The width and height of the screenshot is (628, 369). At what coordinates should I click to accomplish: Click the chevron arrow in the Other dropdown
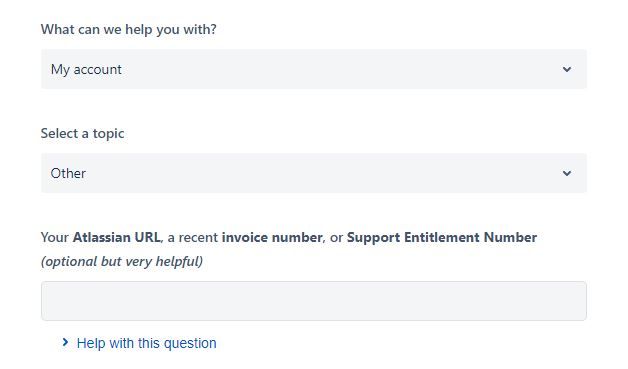(566, 173)
